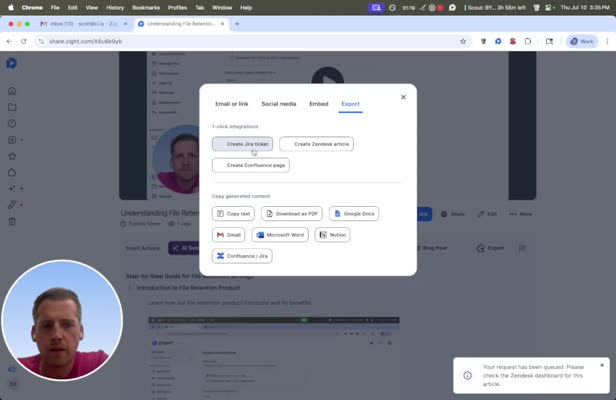Screen dimensions: 616x400
Task: Open side panel icon in Chrome toolbar
Action: coord(549,41)
